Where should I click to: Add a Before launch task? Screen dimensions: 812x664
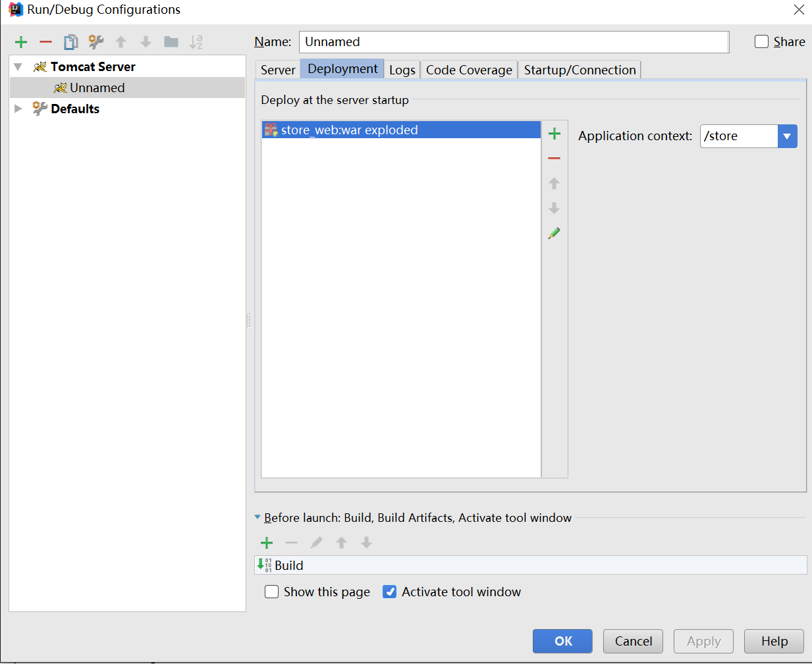pyautogui.click(x=267, y=543)
